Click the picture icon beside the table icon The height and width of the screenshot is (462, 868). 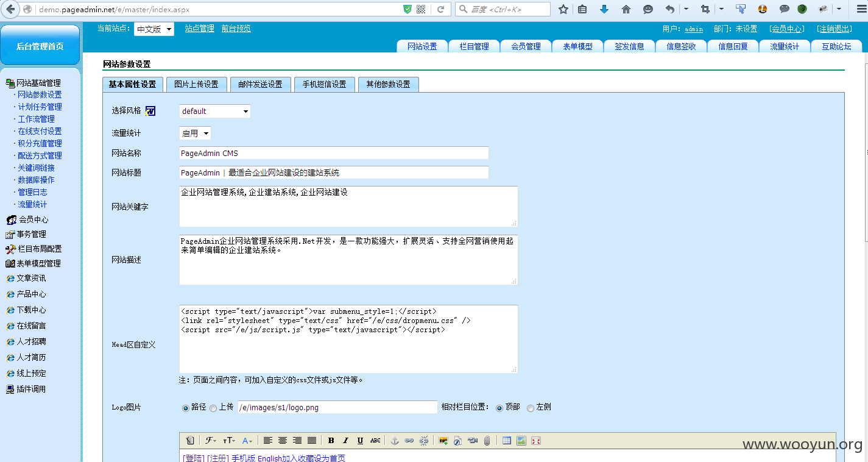[x=521, y=441]
